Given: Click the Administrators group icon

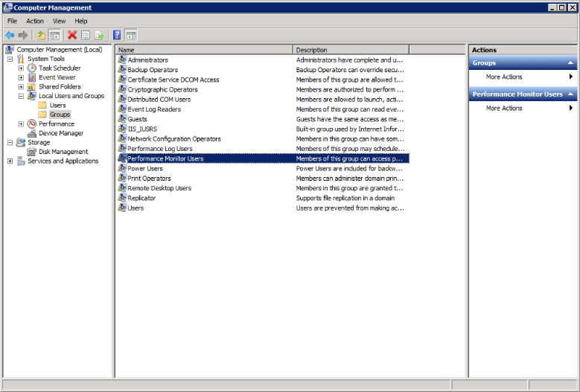Looking at the screenshot, I should click(122, 60).
